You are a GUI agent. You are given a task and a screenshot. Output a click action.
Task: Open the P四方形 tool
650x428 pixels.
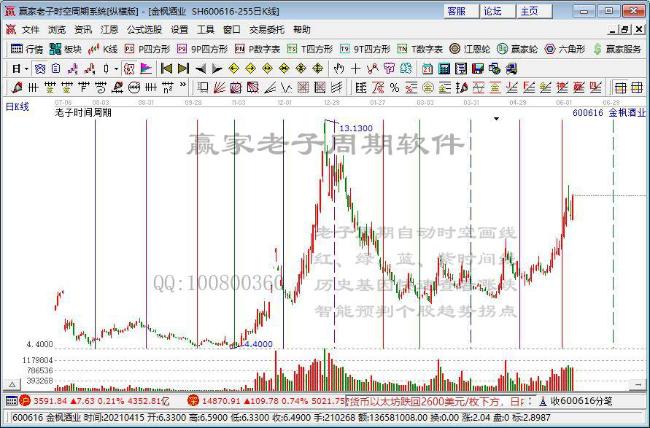(147, 49)
